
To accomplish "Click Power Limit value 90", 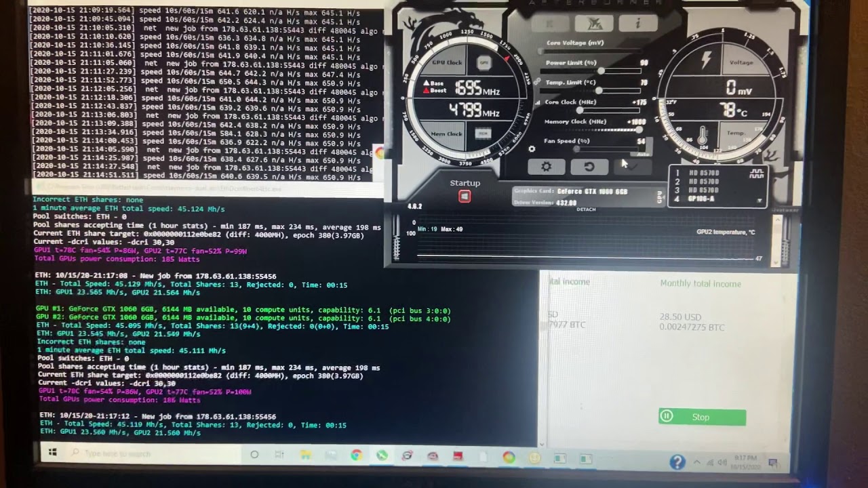I will [x=644, y=62].
